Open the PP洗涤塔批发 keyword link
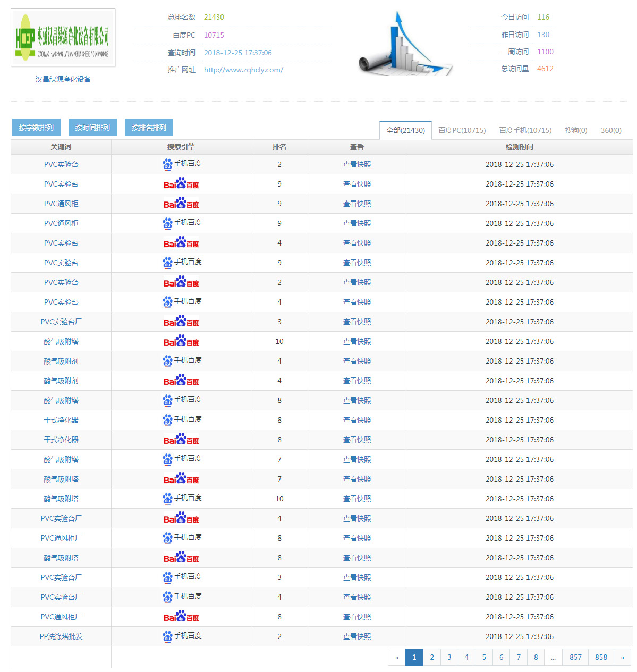 pos(61,636)
